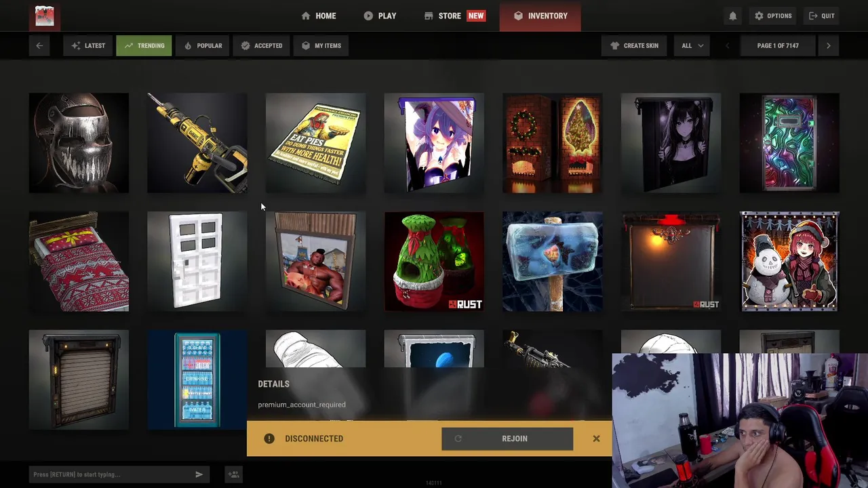Click the send message arrow icon
Viewport: 868px width, 488px height.
pos(199,474)
